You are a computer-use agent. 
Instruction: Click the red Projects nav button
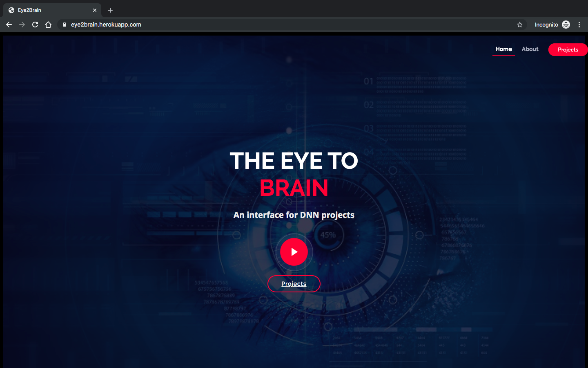tap(568, 49)
